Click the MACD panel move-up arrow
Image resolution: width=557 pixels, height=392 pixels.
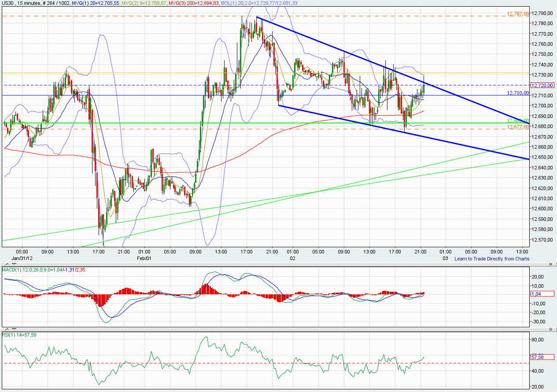[7, 264]
